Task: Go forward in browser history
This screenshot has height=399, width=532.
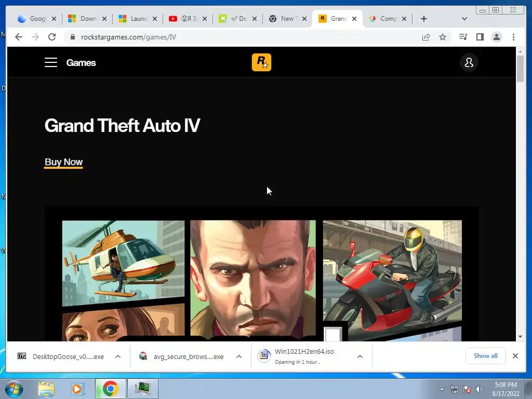Action: 35,37
